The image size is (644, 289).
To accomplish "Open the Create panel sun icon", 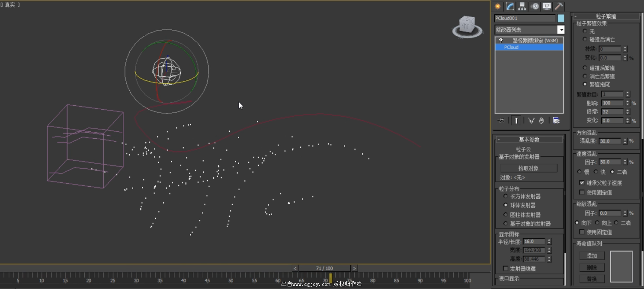I will (x=498, y=6).
